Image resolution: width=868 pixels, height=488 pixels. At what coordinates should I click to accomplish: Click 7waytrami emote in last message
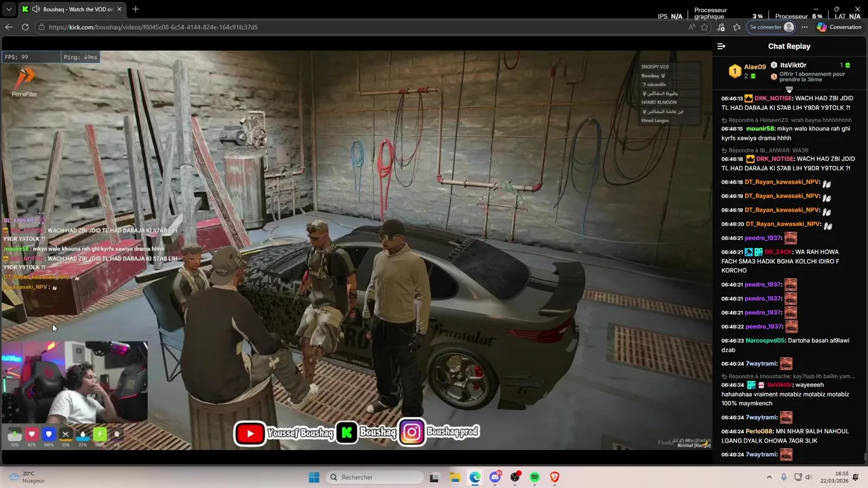click(786, 455)
